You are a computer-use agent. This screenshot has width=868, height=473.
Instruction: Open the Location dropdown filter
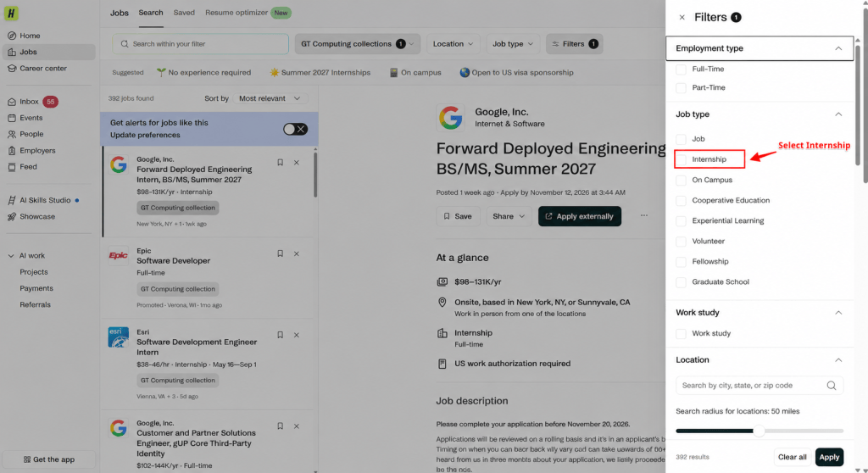[x=453, y=44]
